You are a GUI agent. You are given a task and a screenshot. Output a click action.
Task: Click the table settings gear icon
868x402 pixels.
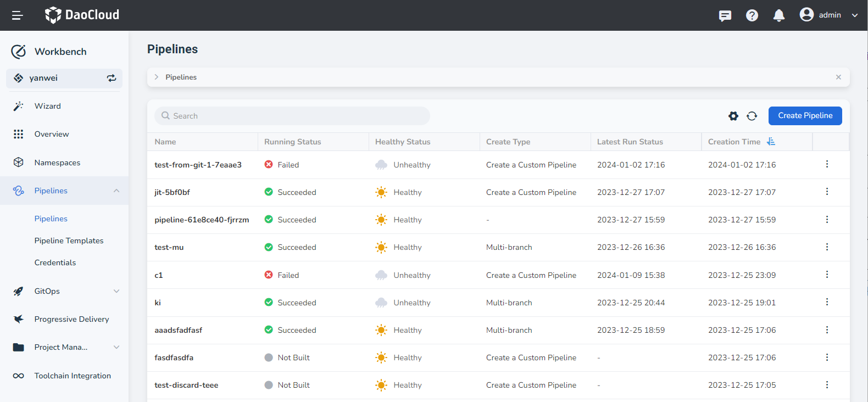point(733,116)
